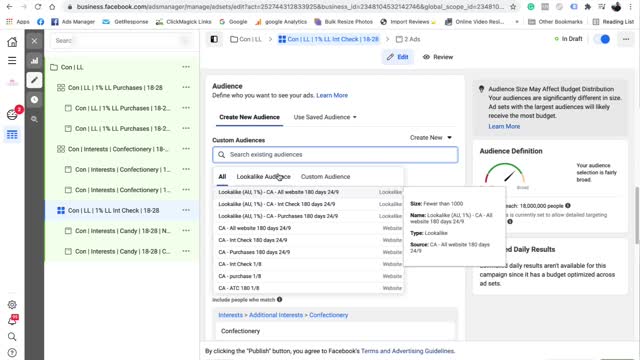Click the Interests breadcrumb link
Image resolution: width=640 pixels, height=360 pixels.
click(230, 315)
